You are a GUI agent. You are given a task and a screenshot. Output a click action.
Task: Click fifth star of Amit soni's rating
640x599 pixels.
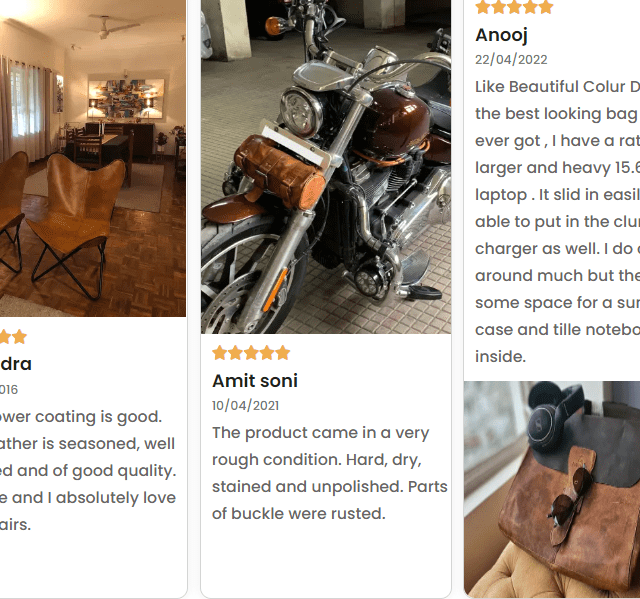[x=282, y=353]
